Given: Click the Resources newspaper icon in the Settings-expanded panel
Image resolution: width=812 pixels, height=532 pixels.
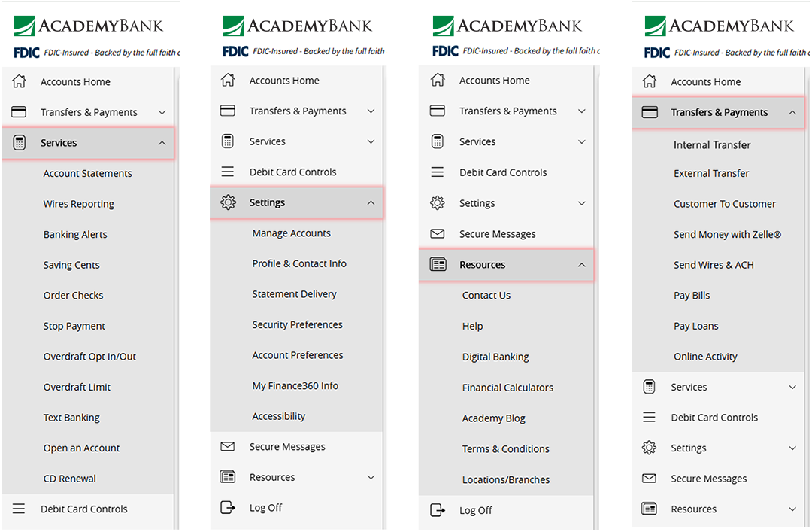Looking at the screenshot, I should pyautogui.click(x=228, y=477).
